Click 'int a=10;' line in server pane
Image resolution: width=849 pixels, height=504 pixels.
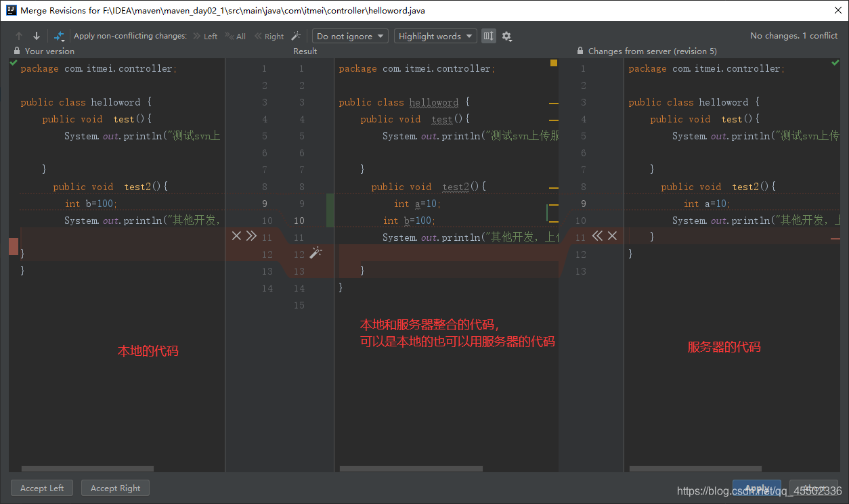[707, 204]
